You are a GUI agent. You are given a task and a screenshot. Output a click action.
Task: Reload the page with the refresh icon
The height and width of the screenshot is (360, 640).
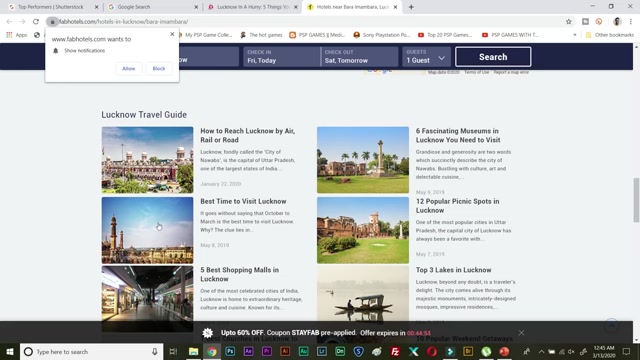tap(36, 22)
